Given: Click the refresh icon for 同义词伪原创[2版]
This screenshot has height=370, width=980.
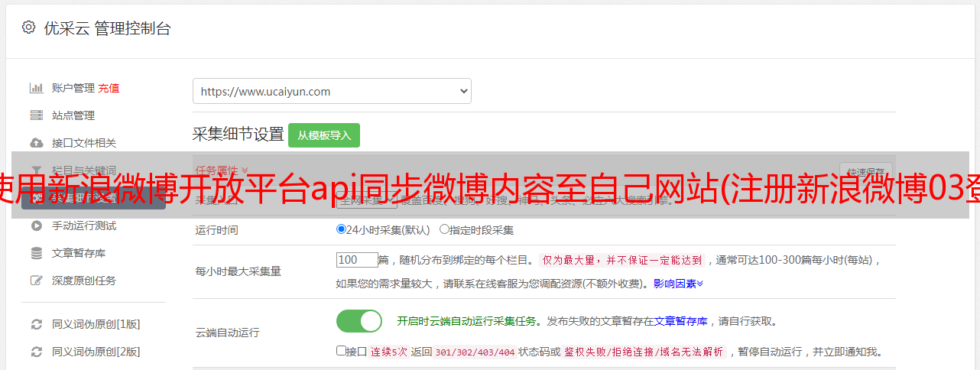Looking at the screenshot, I should tap(36, 352).
